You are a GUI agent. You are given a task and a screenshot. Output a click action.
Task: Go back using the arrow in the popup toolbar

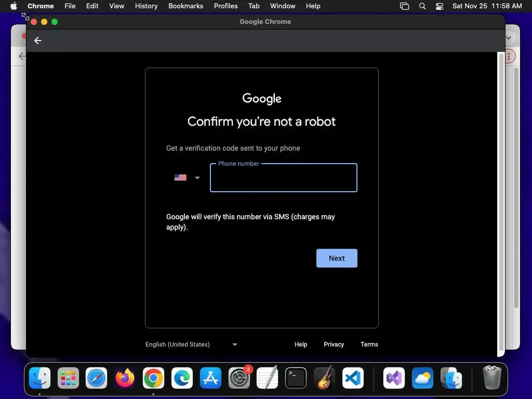37,41
